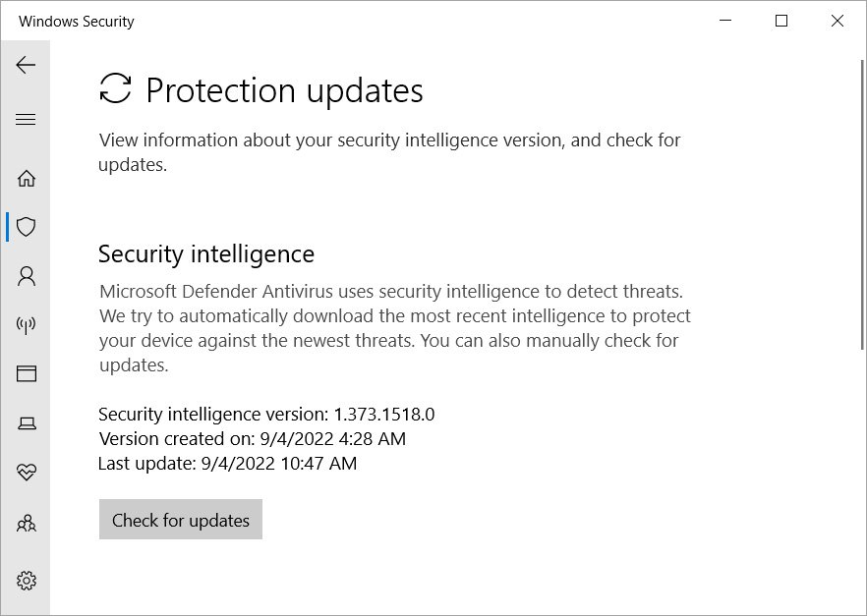The image size is (867, 616).
Task: Expand the navigation menu with the hamburger icon
Action: pyautogui.click(x=27, y=119)
